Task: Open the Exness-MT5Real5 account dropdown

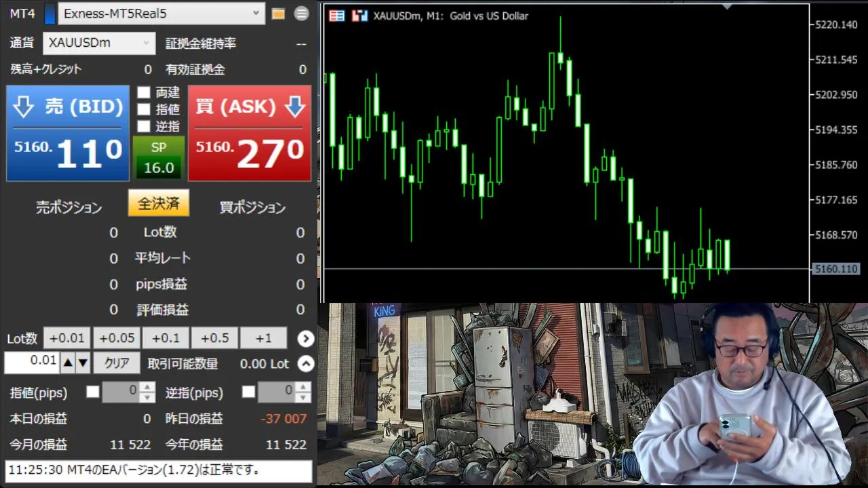Action: point(161,13)
